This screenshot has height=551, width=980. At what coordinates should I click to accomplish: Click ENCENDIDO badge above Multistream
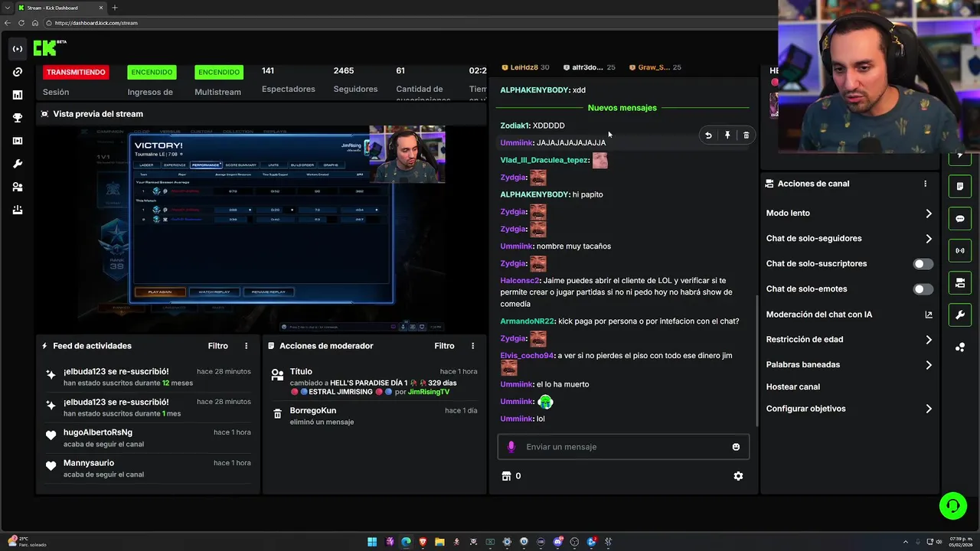coord(219,72)
